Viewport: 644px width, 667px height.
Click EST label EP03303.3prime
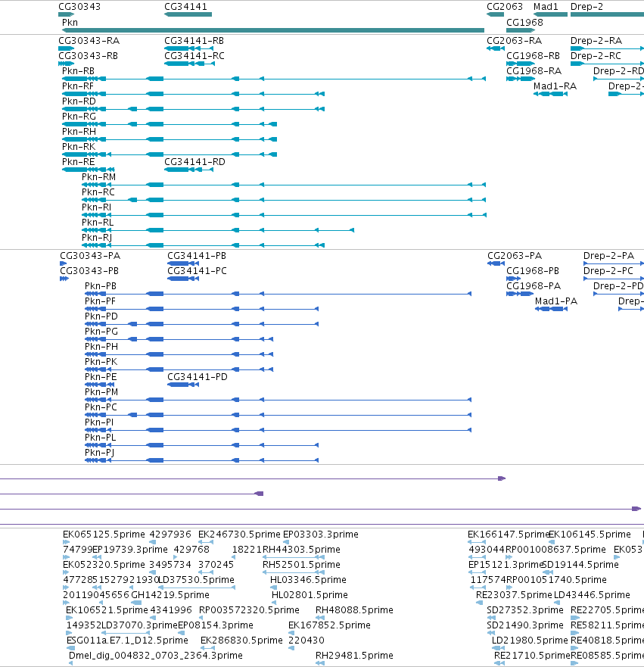[x=321, y=535]
